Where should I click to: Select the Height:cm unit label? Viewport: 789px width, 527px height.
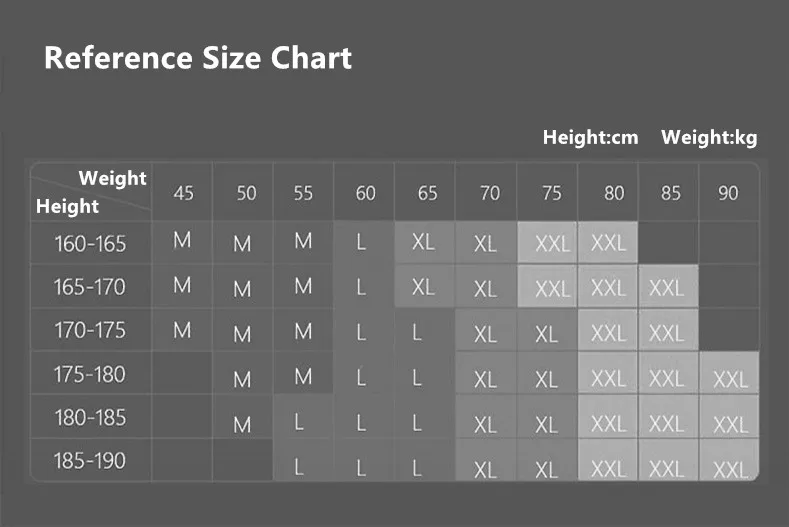tap(590, 137)
